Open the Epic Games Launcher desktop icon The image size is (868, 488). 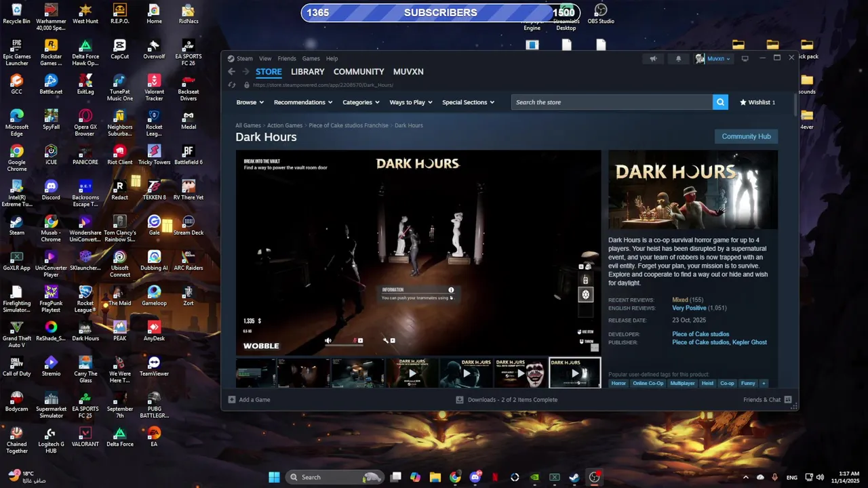tap(17, 52)
